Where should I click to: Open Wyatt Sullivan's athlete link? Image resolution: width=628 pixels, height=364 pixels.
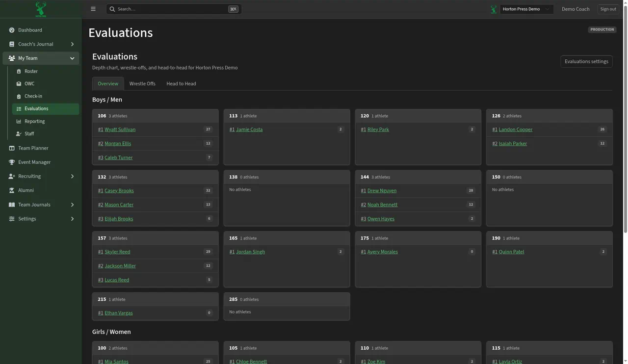point(120,130)
